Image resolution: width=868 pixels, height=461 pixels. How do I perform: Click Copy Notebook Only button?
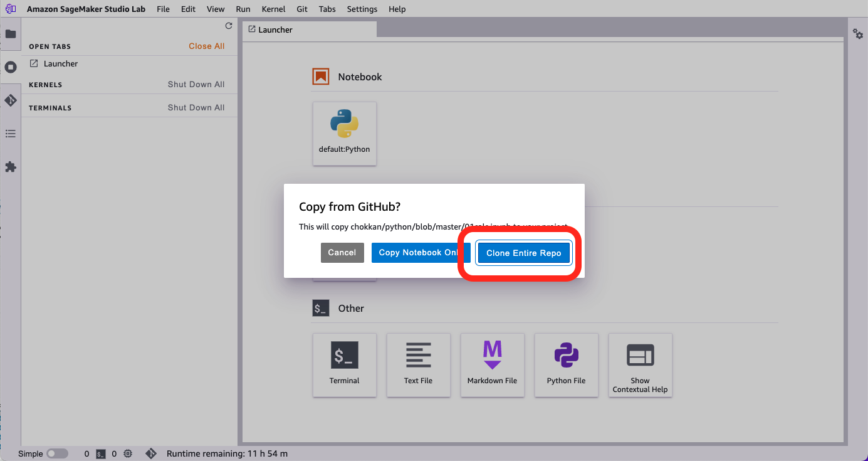point(421,253)
